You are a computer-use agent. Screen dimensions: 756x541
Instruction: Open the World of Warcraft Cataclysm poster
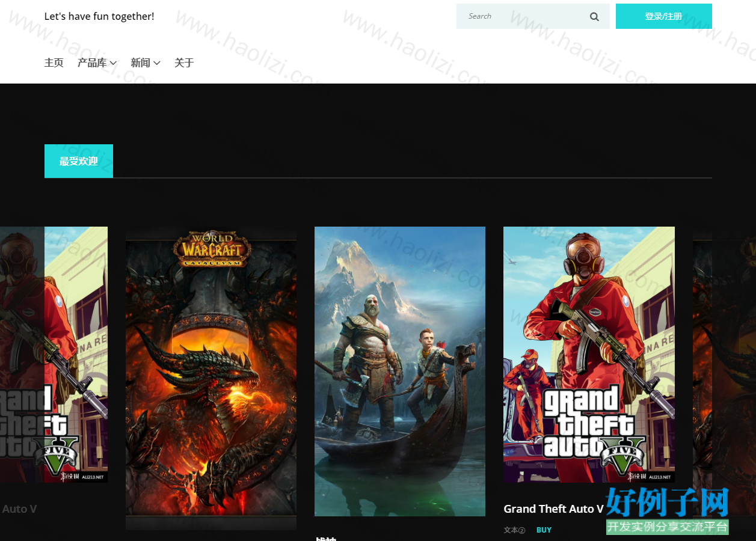pyautogui.click(x=211, y=379)
